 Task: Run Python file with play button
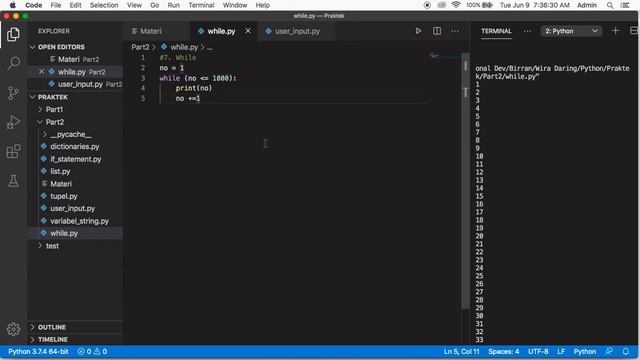pyautogui.click(x=418, y=31)
